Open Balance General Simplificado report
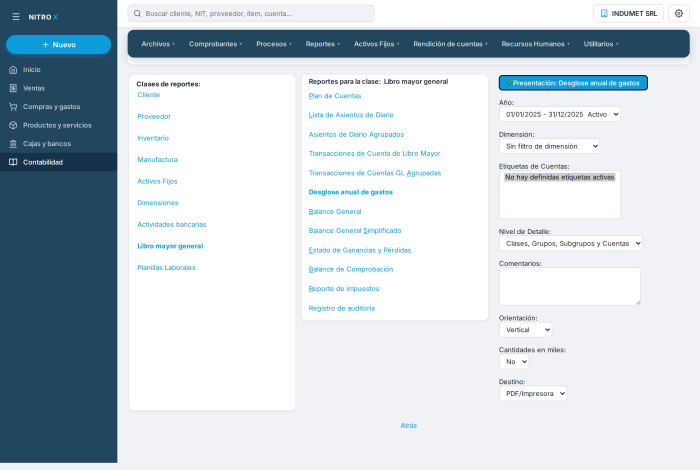 355,231
